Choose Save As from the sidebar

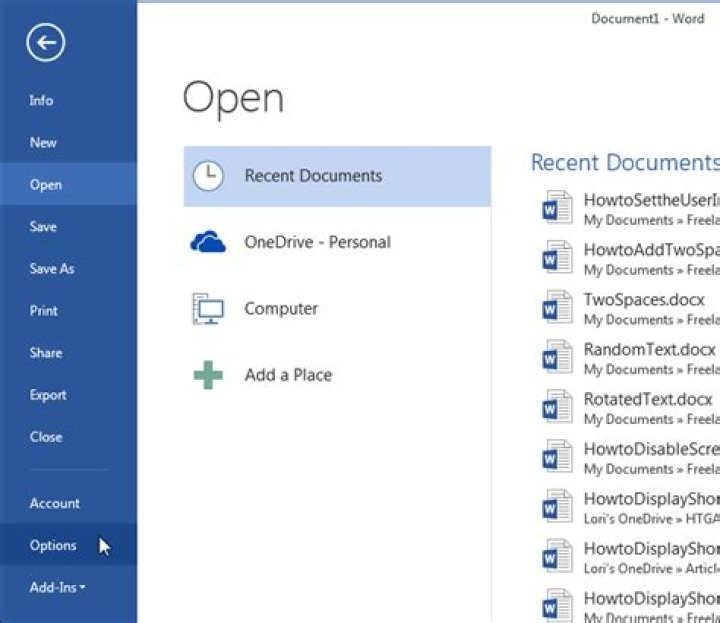click(68, 269)
